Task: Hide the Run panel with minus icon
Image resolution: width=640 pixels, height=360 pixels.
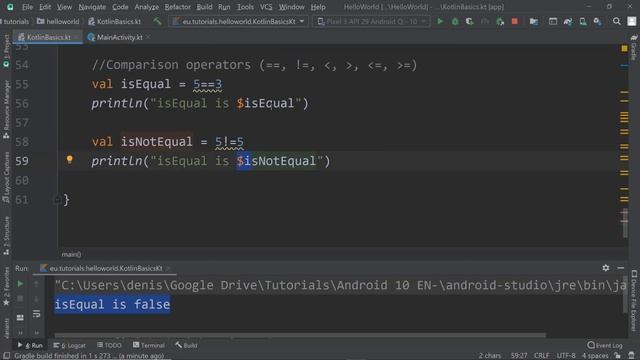Action: 621,268
